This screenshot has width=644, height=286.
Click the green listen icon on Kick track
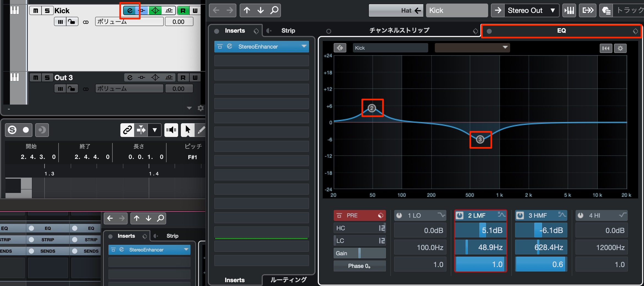(x=155, y=11)
